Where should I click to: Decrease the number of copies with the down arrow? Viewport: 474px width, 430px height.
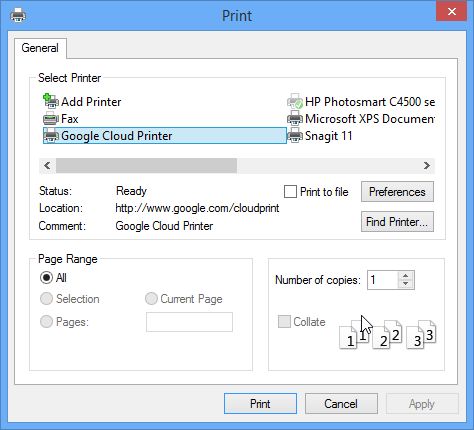click(406, 284)
